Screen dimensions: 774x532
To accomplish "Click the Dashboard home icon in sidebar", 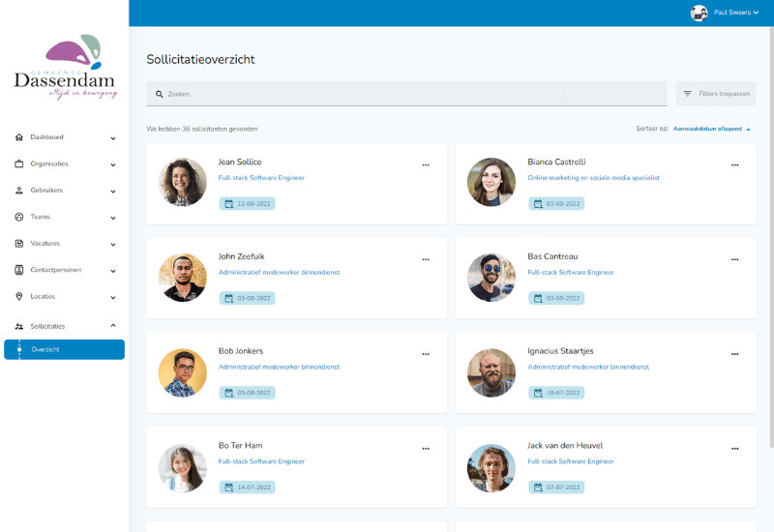I will point(19,137).
